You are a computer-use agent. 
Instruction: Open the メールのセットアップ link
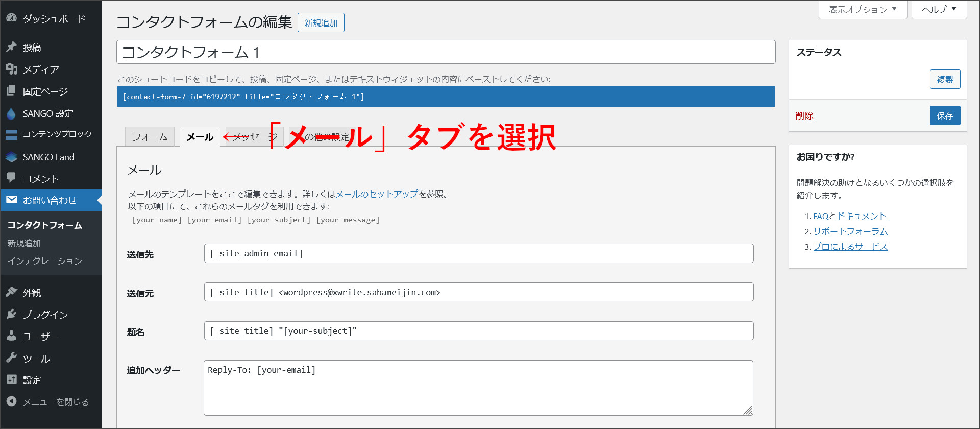(x=377, y=194)
